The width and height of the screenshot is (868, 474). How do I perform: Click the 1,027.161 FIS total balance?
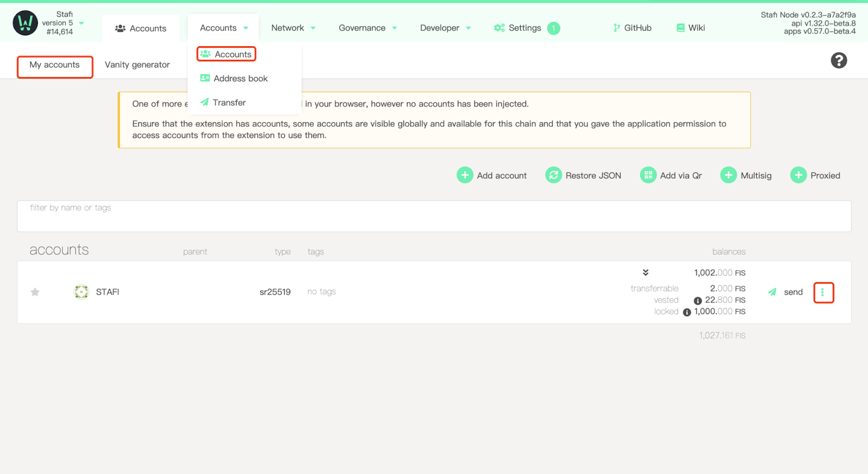pyautogui.click(x=722, y=336)
